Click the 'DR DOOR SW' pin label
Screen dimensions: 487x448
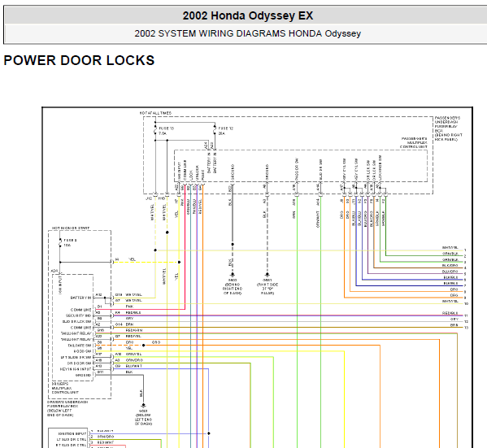[79, 363]
